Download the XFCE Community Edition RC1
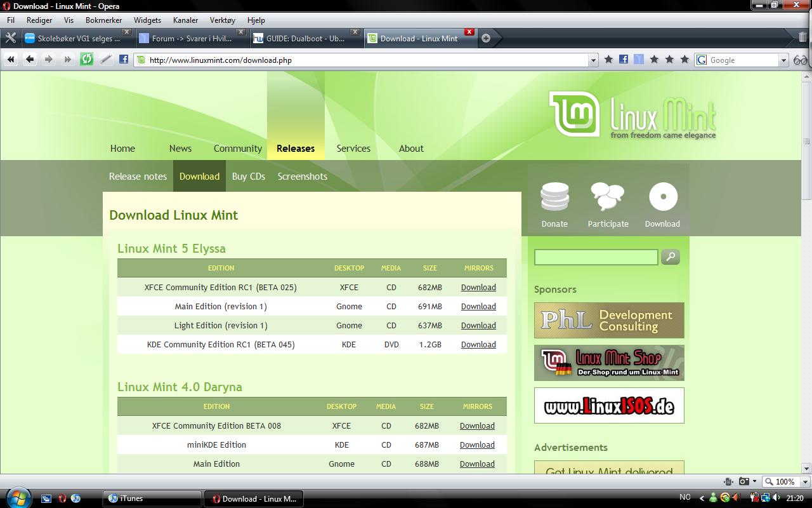This screenshot has width=812, height=508. 478,287
